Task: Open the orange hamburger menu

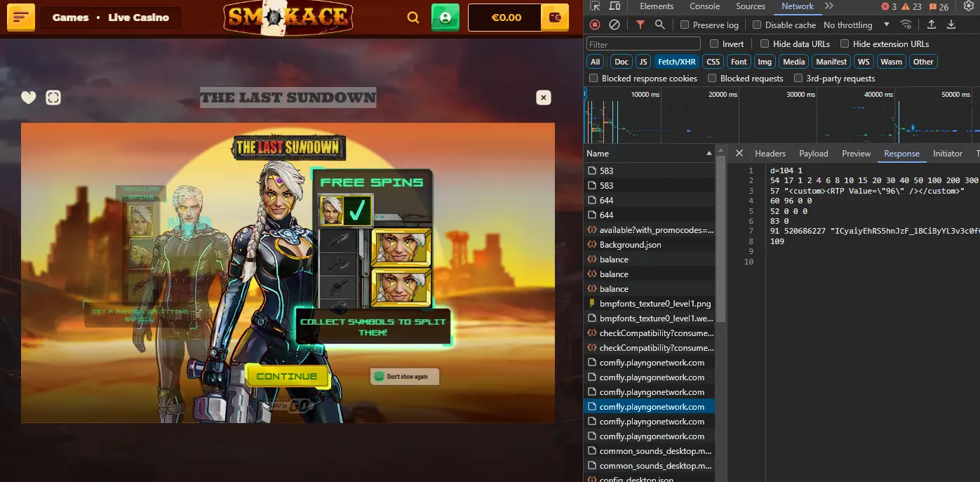Action: (x=21, y=17)
